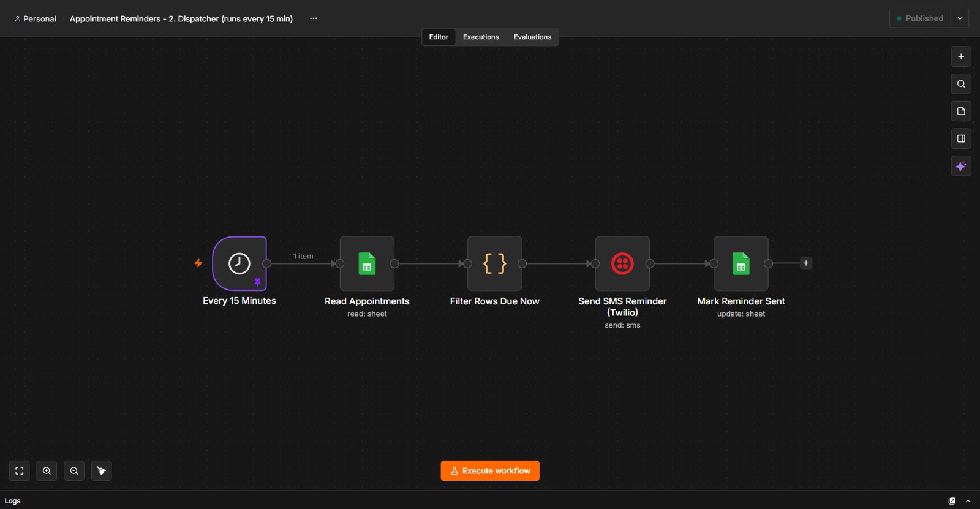Add a sticky note to canvas
980x509 pixels.
tap(961, 111)
